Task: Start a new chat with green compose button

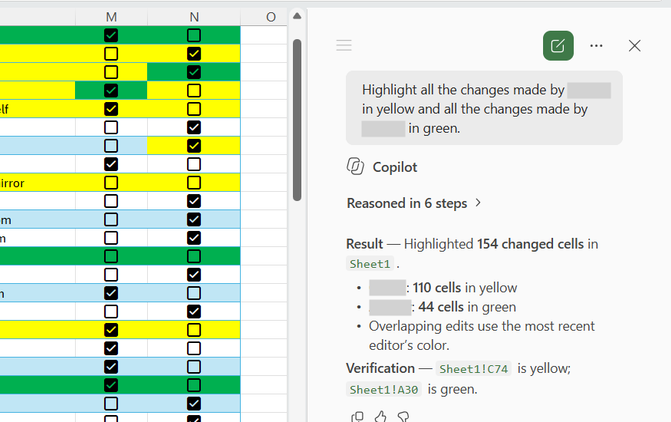Action: (x=558, y=45)
